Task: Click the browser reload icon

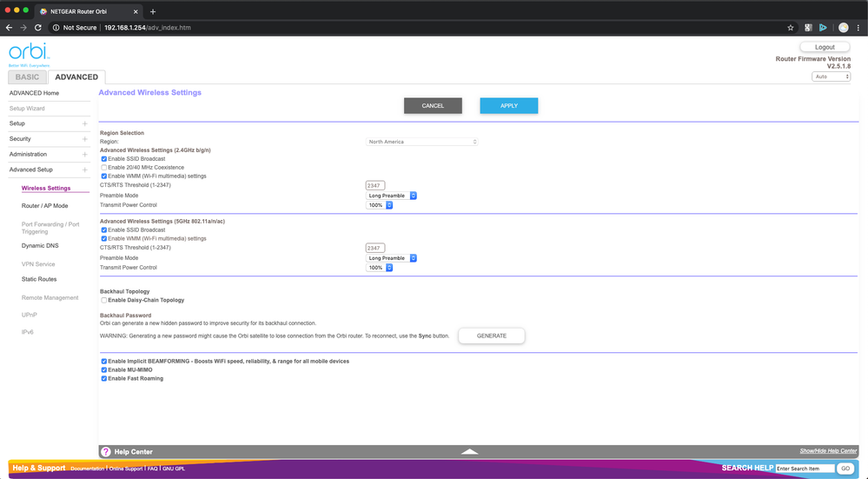Action: 37,28
